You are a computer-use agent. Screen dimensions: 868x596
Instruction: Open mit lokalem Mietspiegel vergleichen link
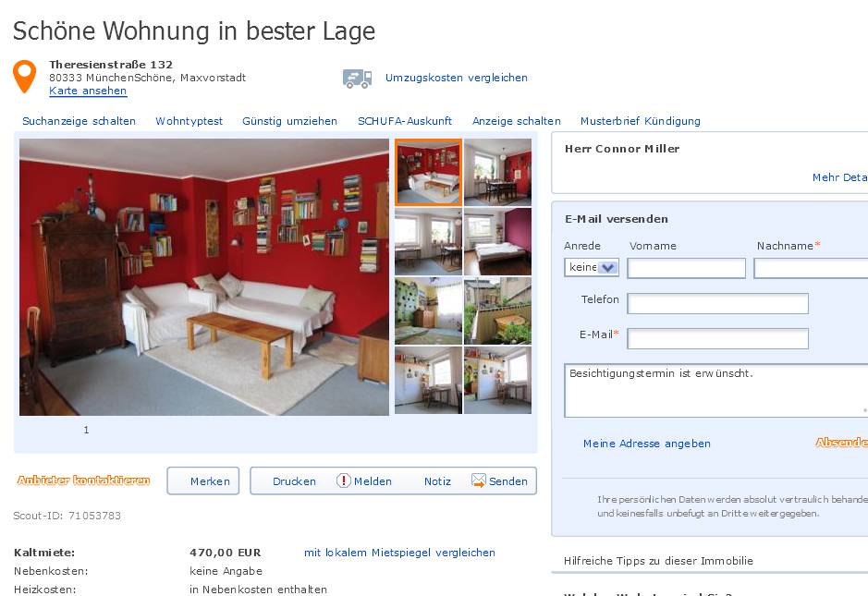pos(399,553)
